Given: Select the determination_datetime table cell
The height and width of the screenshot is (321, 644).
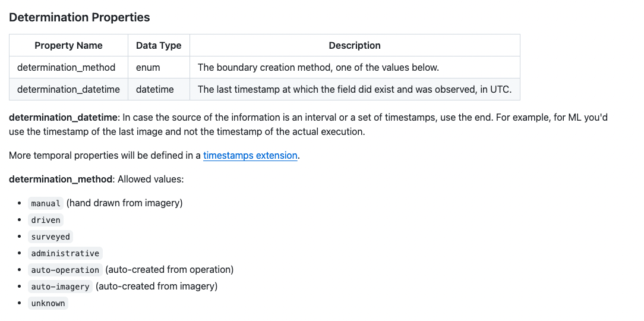Looking at the screenshot, I should (x=68, y=90).
